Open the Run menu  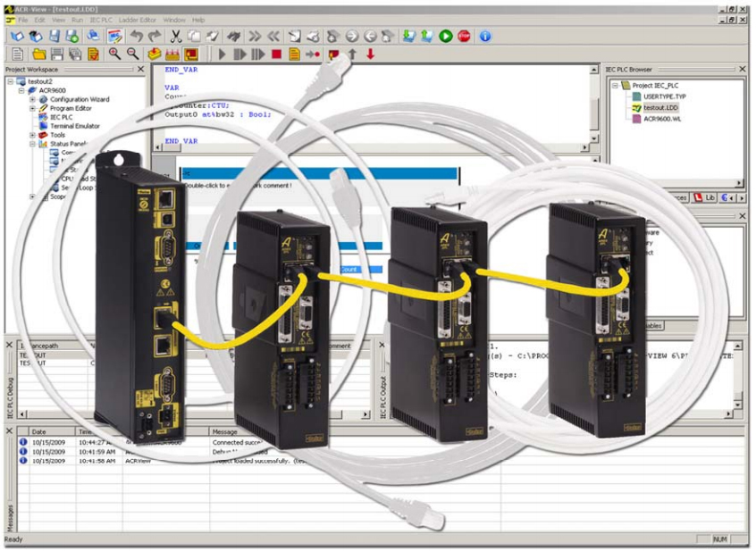77,20
